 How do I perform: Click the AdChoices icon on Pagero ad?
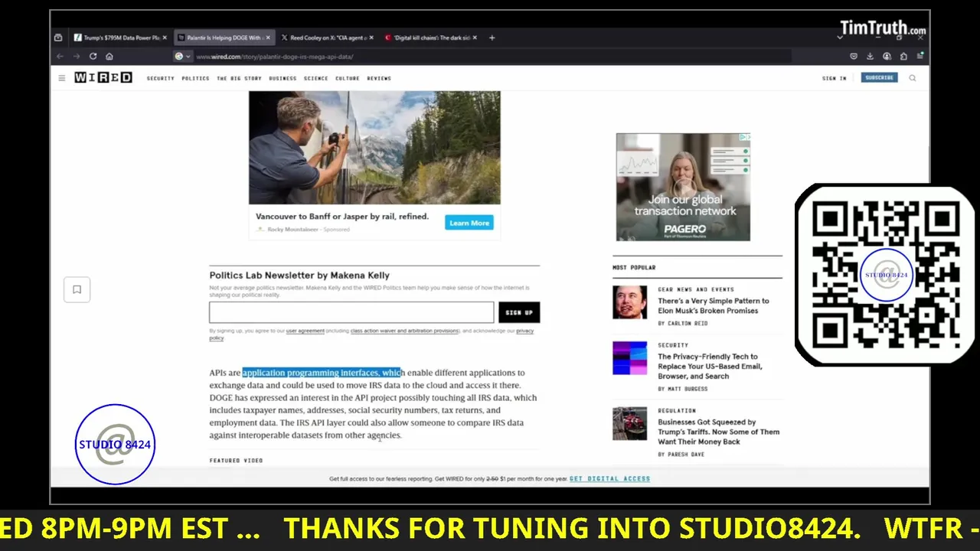pyautogui.click(x=744, y=138)
